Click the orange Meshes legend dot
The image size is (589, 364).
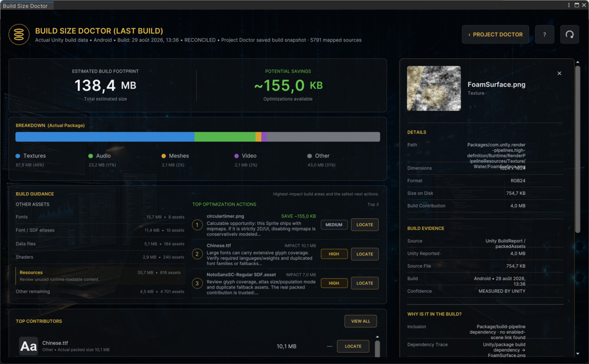(163, 156)
